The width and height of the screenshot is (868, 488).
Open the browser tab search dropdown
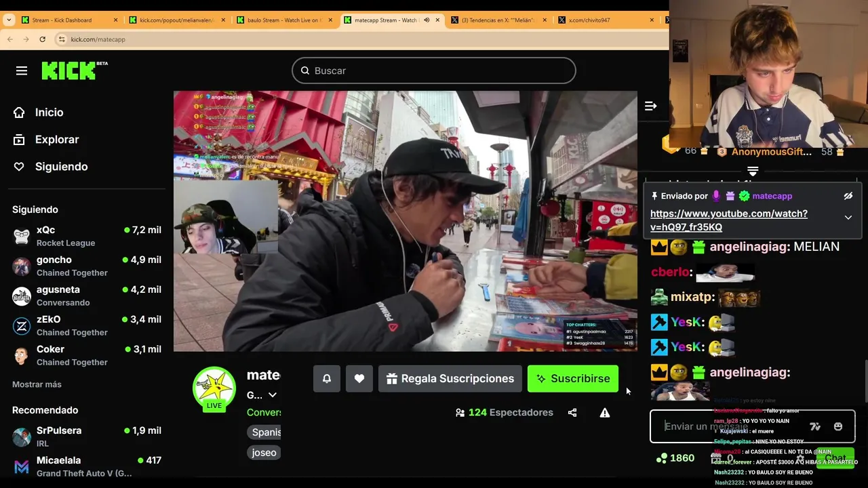[x=8, y=20]
